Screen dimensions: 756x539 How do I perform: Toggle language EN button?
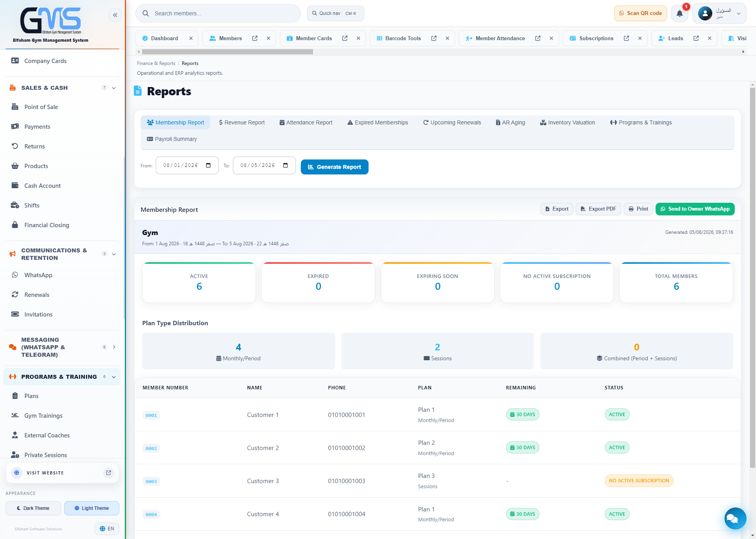107,529
